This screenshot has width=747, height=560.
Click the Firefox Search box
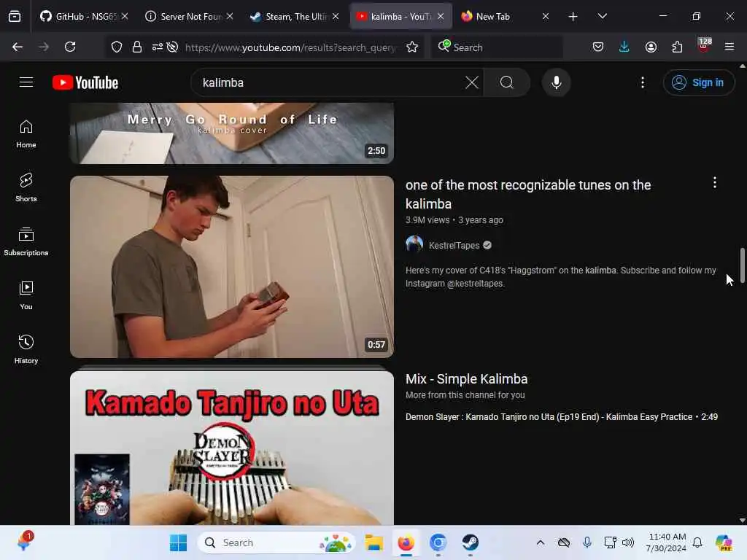click(497, 47)
